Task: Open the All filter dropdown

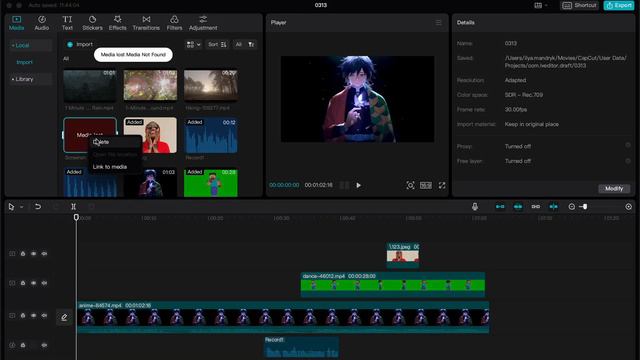Action: tap(245, 44)
